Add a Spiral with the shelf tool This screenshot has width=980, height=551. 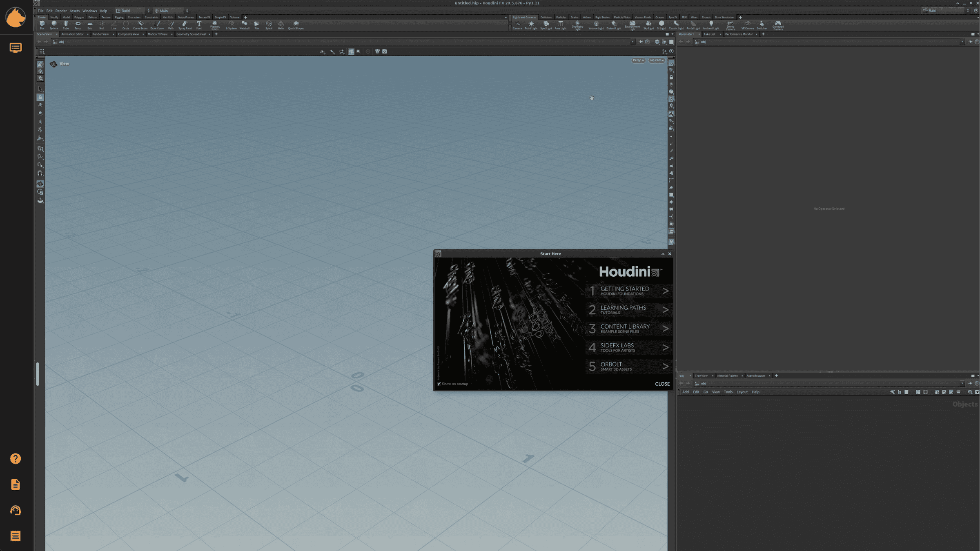(x=269, y=25)
